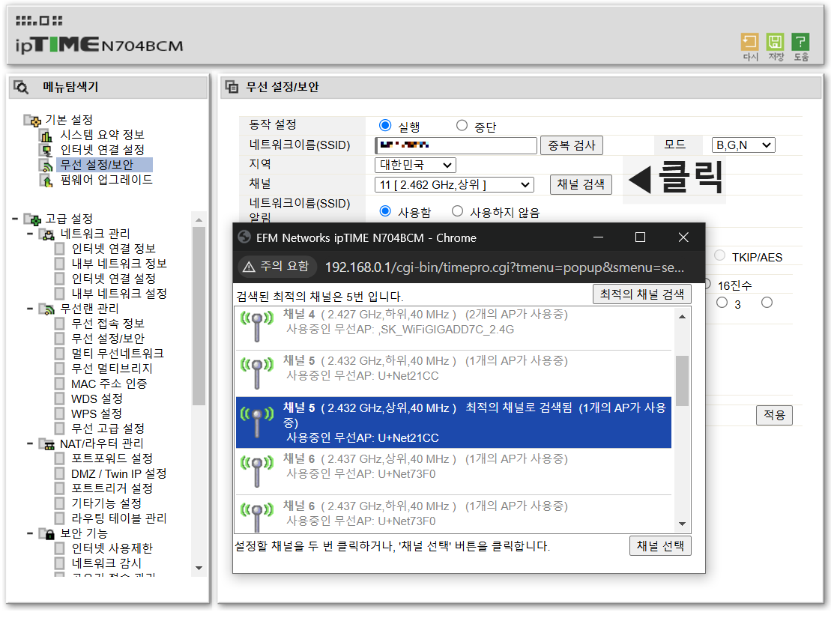Click the menu tree scrollbar thumb
This screenshot has height=621, width=840.
tap(199, 316)
